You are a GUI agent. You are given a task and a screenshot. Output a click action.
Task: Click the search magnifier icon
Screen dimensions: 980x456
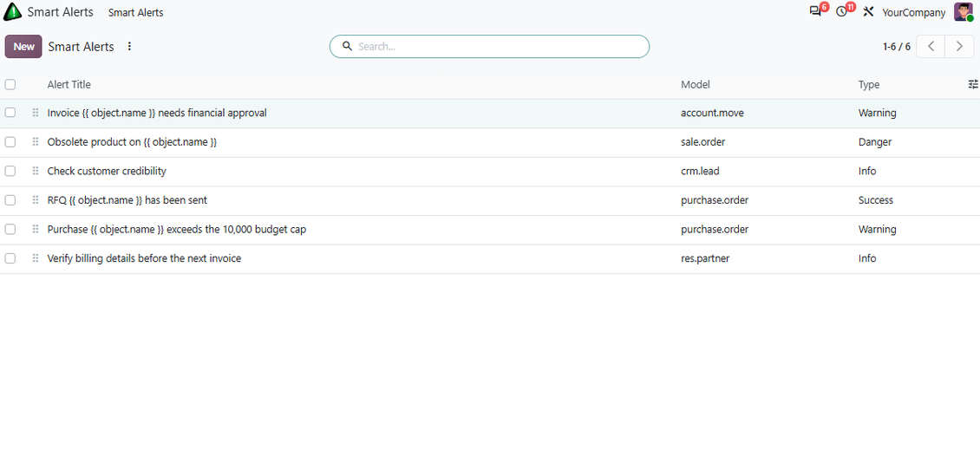tap(347, 46)
